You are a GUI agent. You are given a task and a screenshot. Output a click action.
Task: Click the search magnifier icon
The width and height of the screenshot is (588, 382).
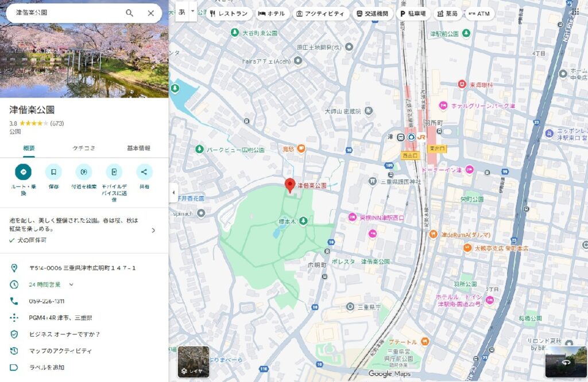(x=130, y=13)
